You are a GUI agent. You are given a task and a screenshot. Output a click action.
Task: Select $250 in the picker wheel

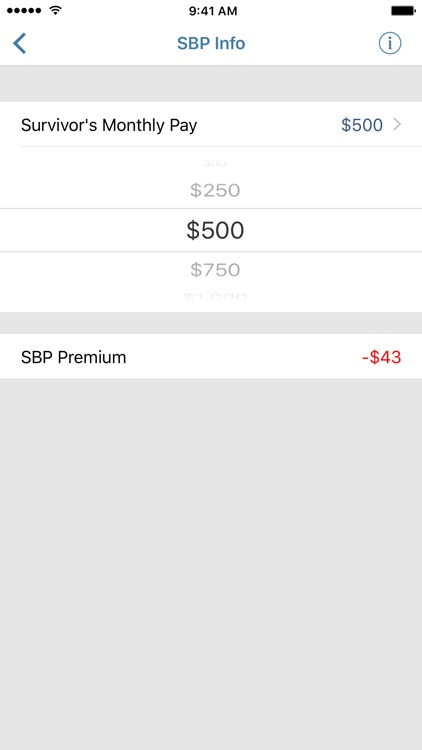215,190
